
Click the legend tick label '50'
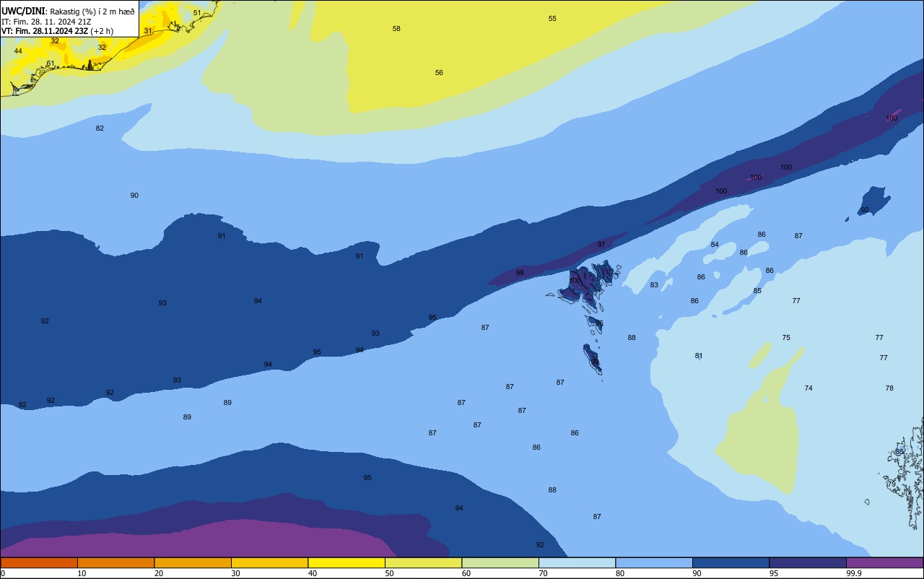click(x=389, y=573)
